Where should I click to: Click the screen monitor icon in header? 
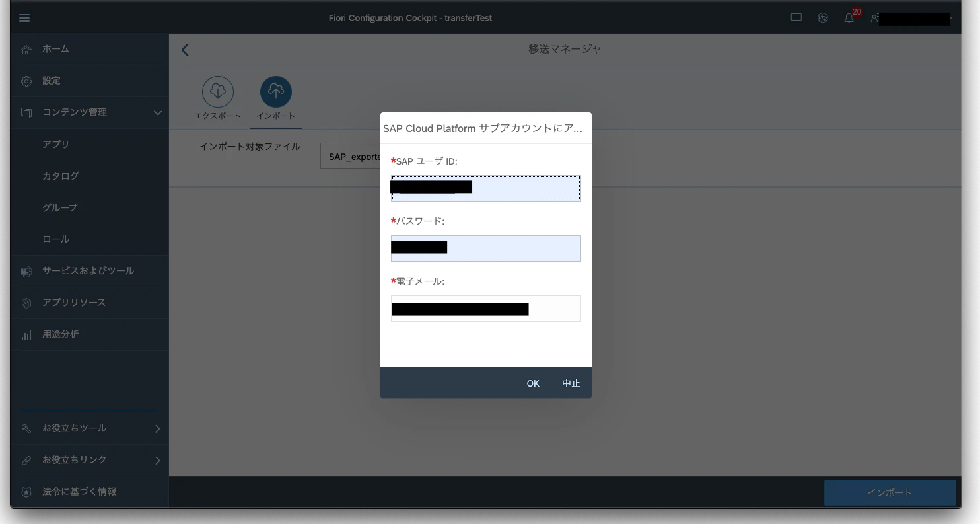point(796,18)
